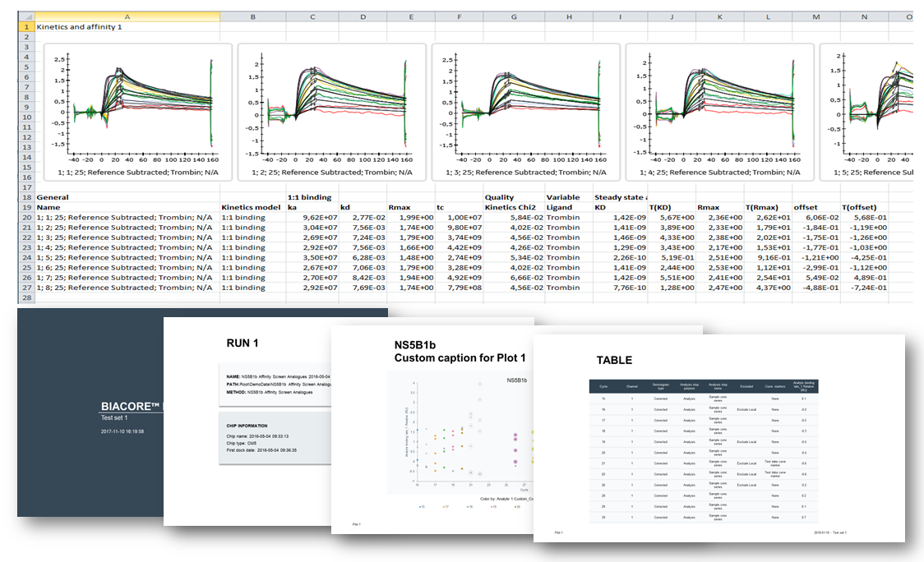Click the "General" cell in row 18
Viewport: 924px width, 562px height.
(53, 197)
